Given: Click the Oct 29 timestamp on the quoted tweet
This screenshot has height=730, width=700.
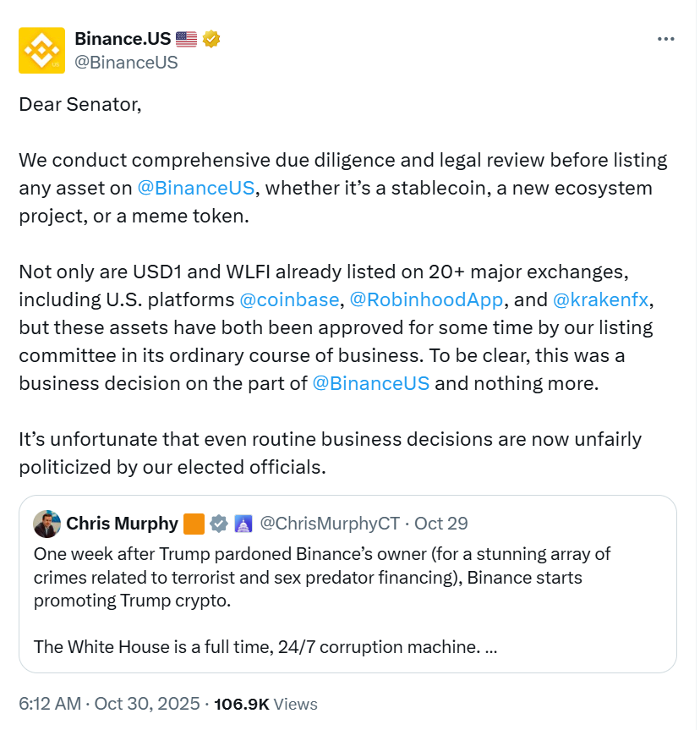Looking at the screenshot, I should [x=440, y=524].
